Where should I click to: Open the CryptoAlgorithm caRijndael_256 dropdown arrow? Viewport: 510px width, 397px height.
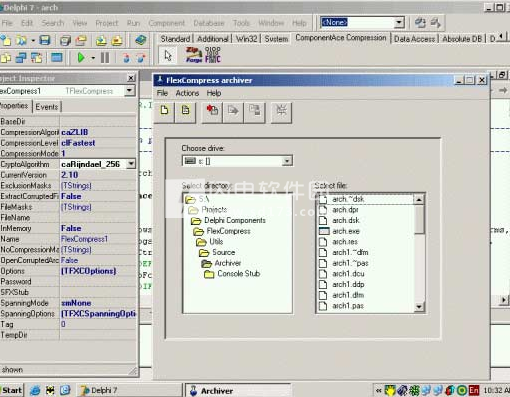[131, 164]
